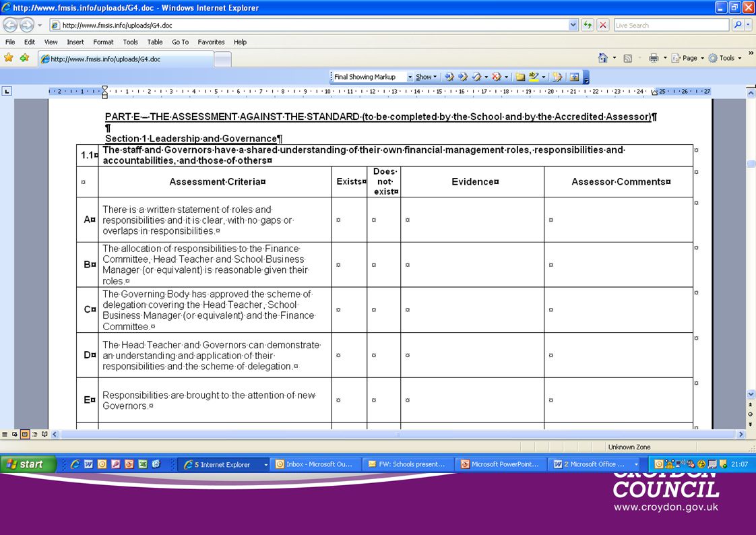Go to the Next change reviewing icon

point(462,77)
